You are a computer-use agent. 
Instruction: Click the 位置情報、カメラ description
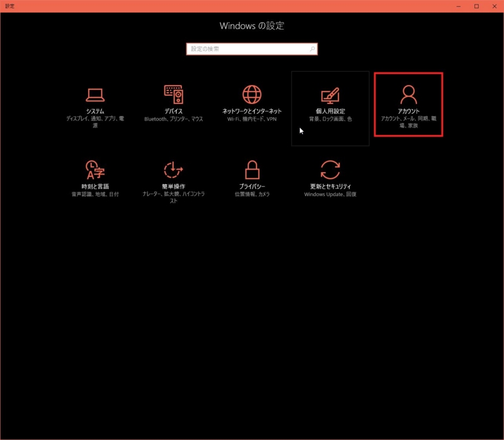(252, 194)
